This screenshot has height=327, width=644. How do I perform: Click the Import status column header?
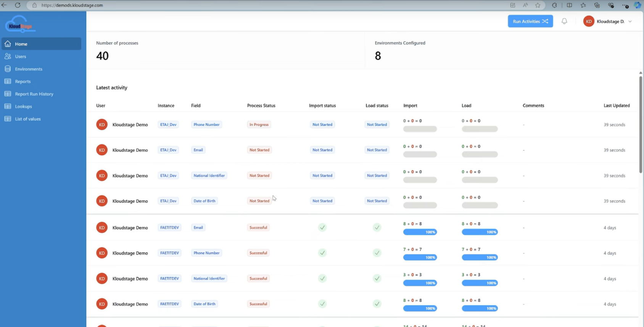coord(322,105)
